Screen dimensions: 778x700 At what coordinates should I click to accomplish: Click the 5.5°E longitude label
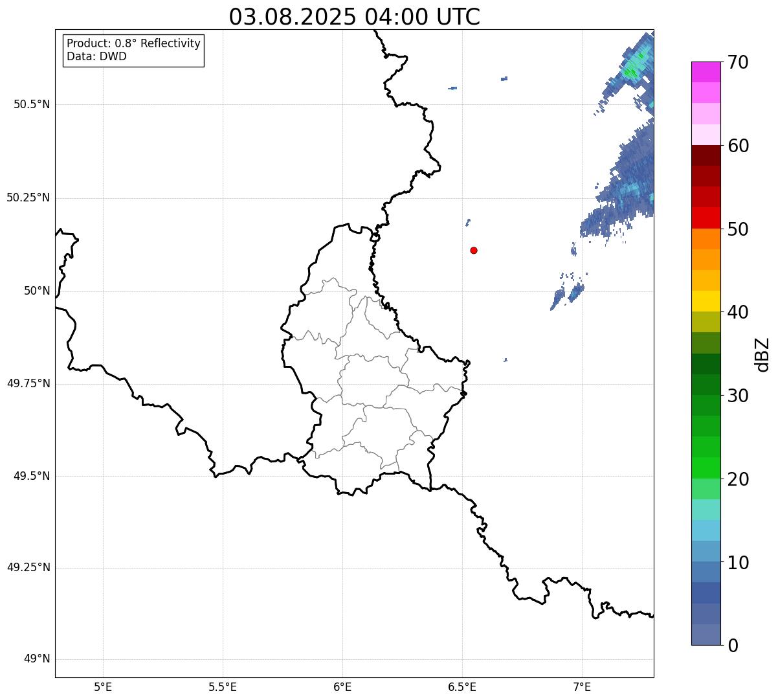(x=223, y=686)
